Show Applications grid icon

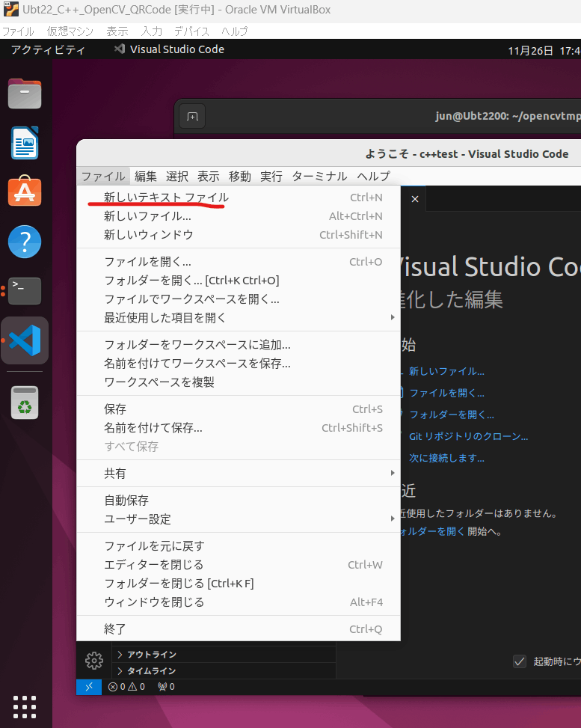tap(25, 706)
